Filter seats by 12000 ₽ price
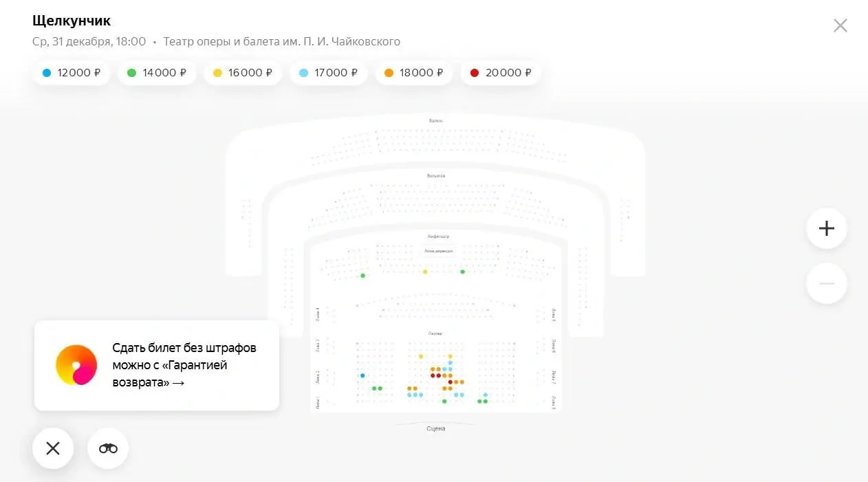Viewport: 868px width, 482px height. point(72,73)
